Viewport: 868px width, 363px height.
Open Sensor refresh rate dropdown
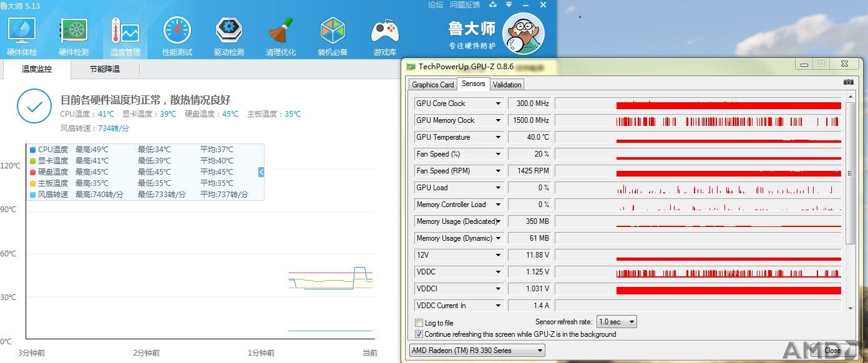617,322
